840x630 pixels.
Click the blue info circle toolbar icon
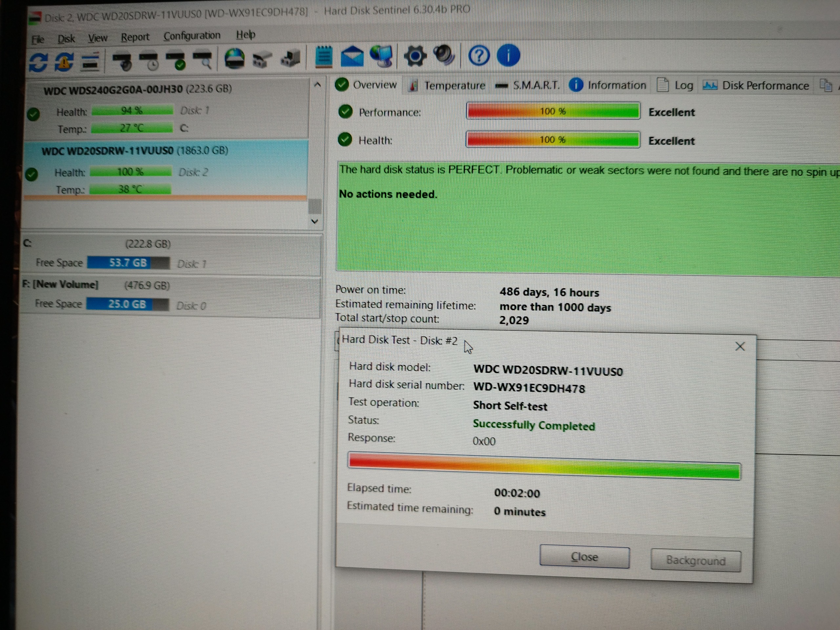tap(508, 55)
